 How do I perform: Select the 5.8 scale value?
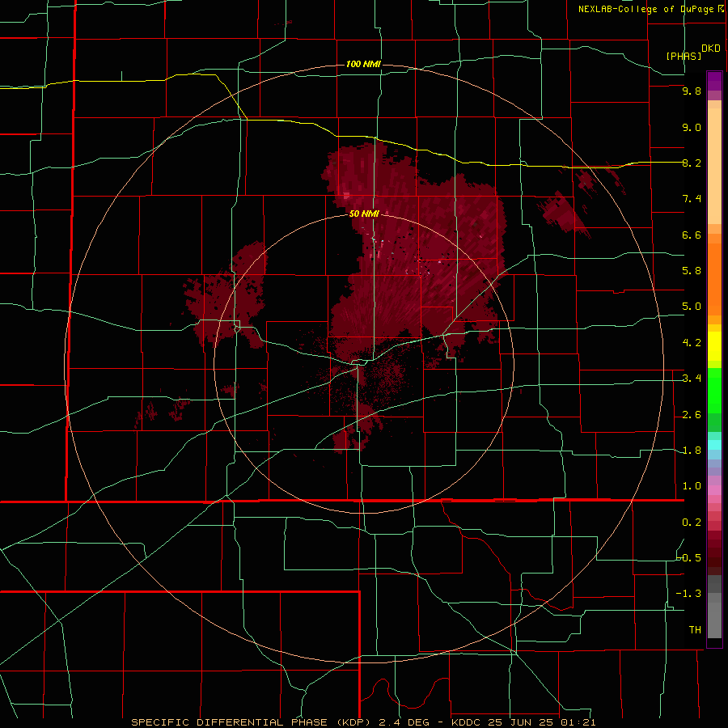692,271
